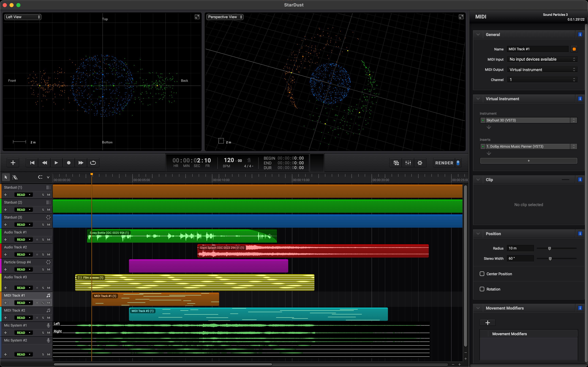Solo Audio Track #1
Image resolution: width=588 pixels, height=367 pixels.
(43, 240)
